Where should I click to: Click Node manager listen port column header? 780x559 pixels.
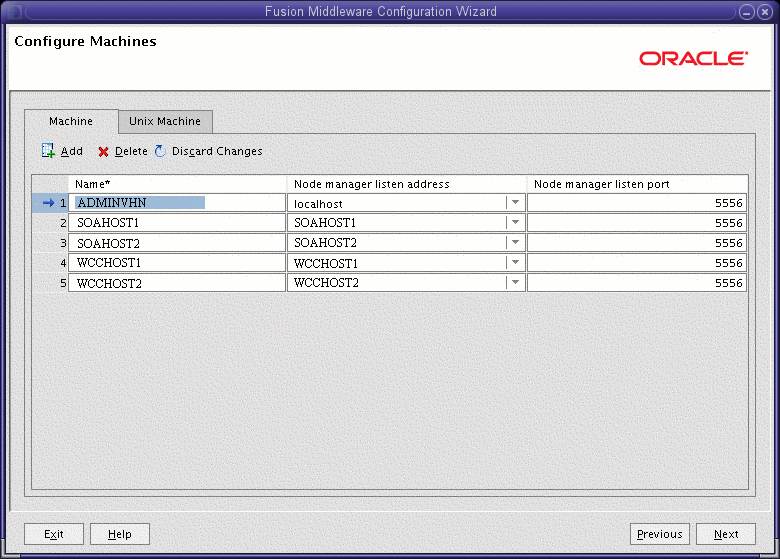point(637,184)
